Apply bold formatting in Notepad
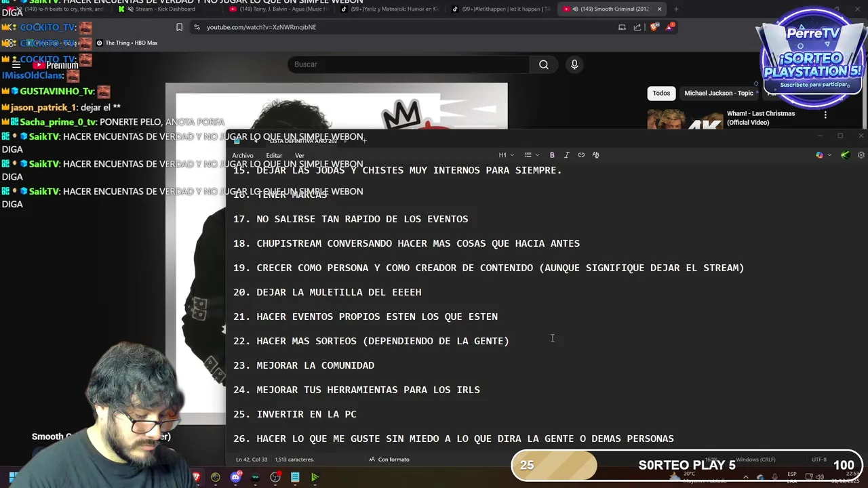This screenshot has height=488, width=868. [x=552, y=155]
